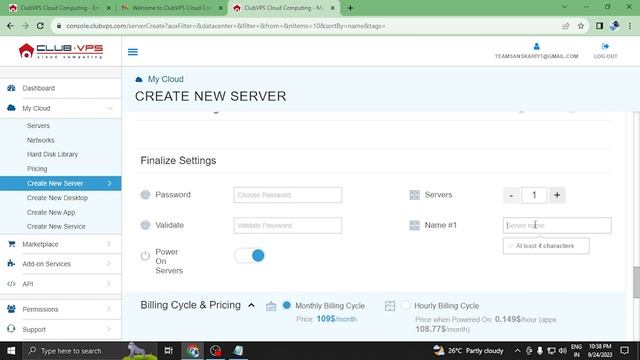
Task: Toggle Power On Servers switch
Action: click(249, 256)
